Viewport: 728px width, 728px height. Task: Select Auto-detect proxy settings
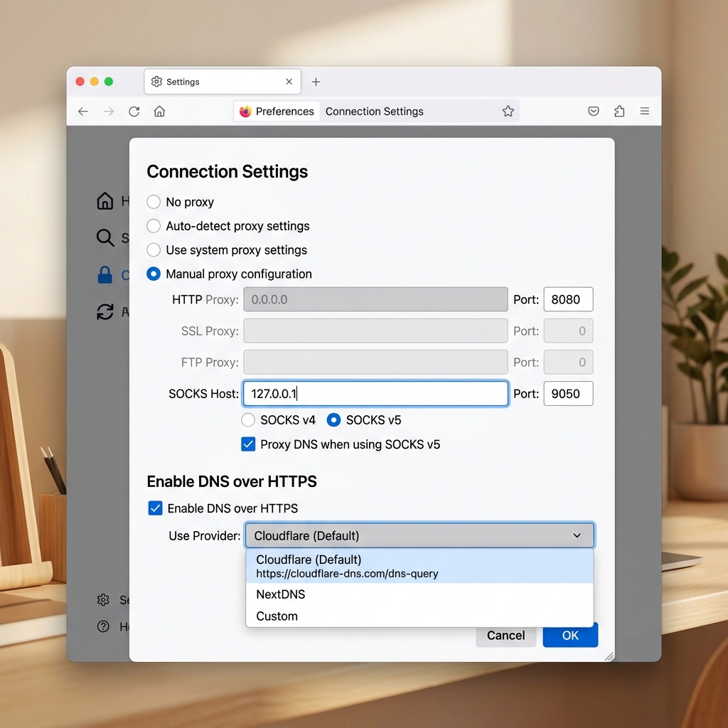click(x=154, y=225)
